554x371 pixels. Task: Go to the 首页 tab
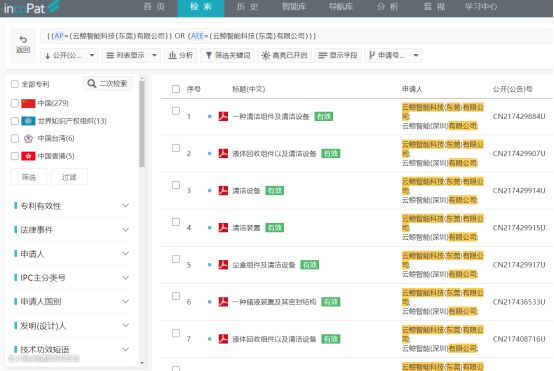click(154, 7)
